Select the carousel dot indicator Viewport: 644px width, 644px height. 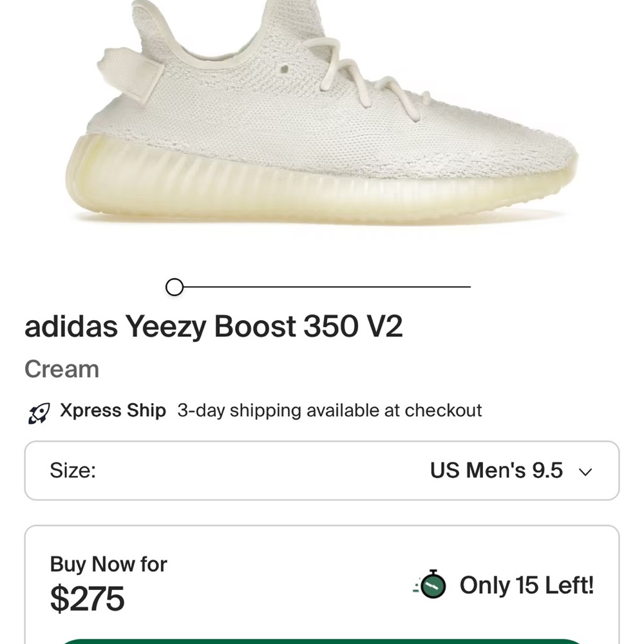(x=174, y=285)
